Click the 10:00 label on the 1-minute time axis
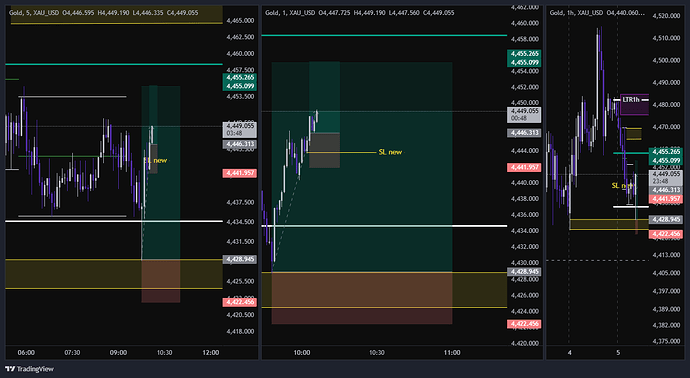 (302, 353)
